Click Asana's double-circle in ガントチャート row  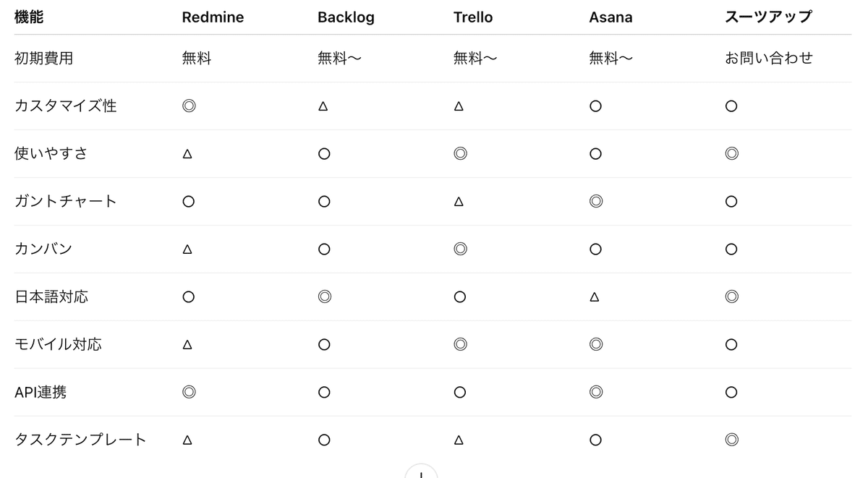(x=596, y=201)
